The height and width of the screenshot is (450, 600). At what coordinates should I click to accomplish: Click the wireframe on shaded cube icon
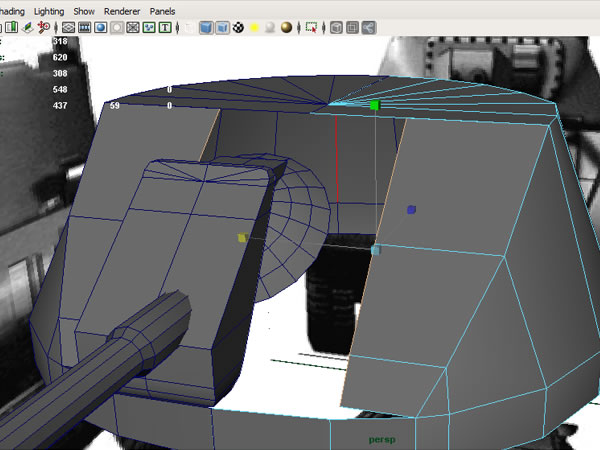221,28
